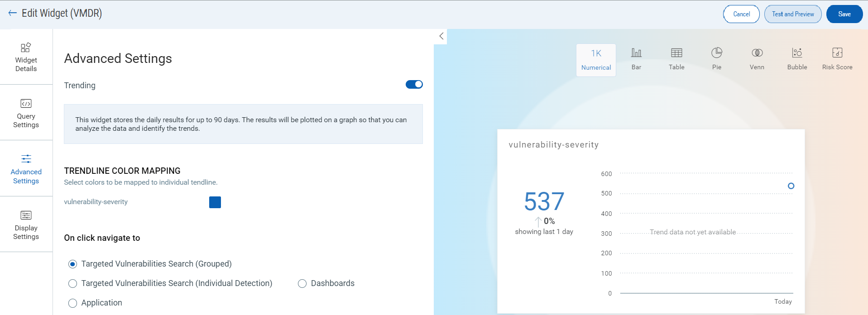Click the 537 count in preview widget
The height and width of the screenshot is (315, 868).
click(544, 201)
